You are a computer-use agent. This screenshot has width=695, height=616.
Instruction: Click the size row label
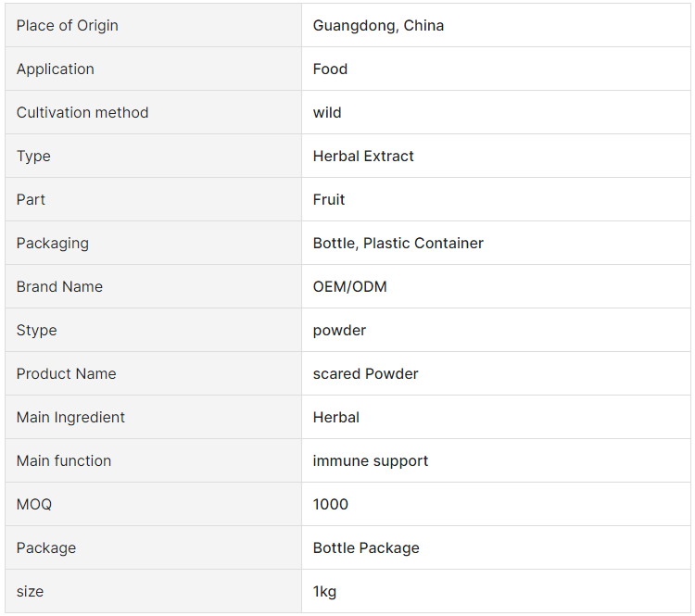(x=31, y=591)
